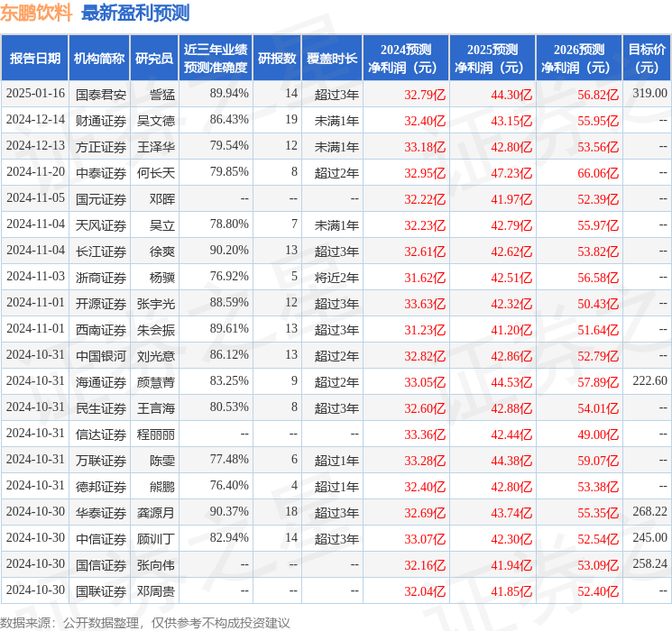This screenshot has height=631, width=672.
Task: Click researcher name 刘光意
Action: 156,356
